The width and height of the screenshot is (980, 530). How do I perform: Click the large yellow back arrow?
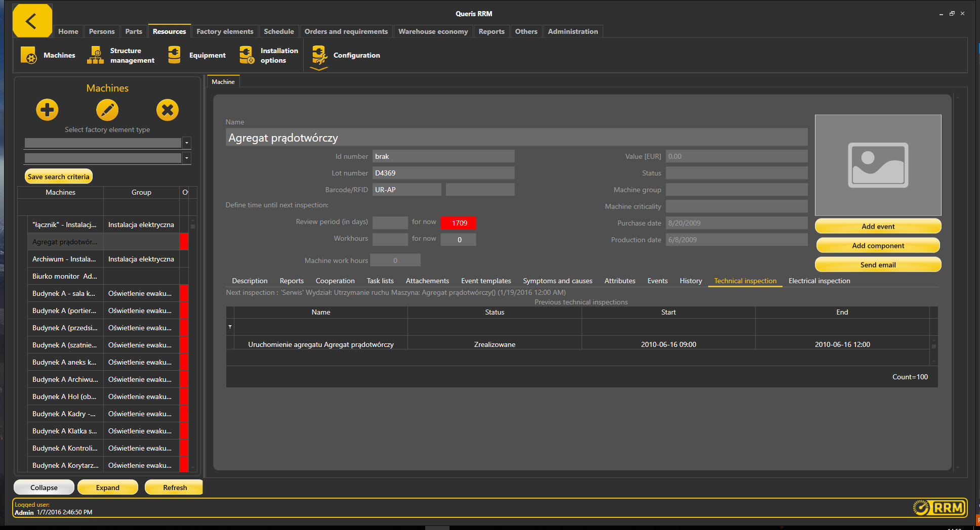click(x=32, y=21)
